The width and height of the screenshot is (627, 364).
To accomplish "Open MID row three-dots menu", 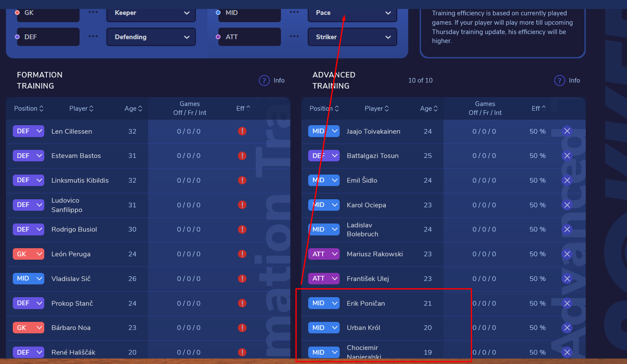I will 294,12.
